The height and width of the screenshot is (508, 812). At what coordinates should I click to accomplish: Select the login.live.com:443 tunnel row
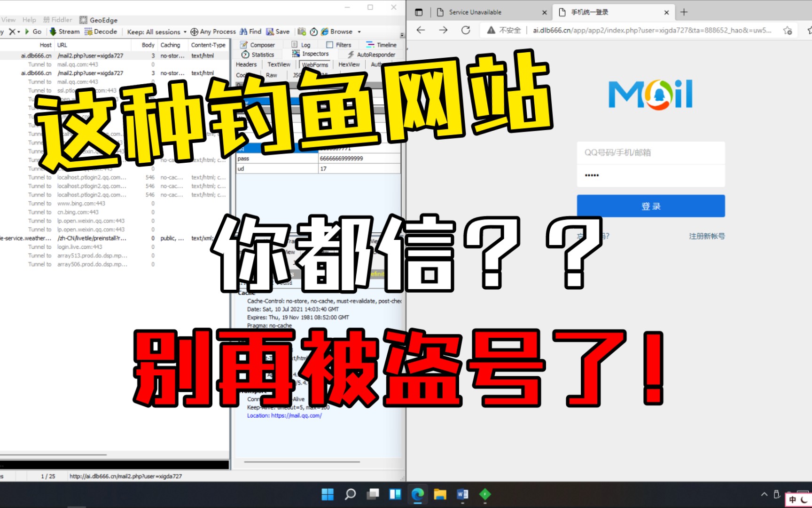pos(114,247)
